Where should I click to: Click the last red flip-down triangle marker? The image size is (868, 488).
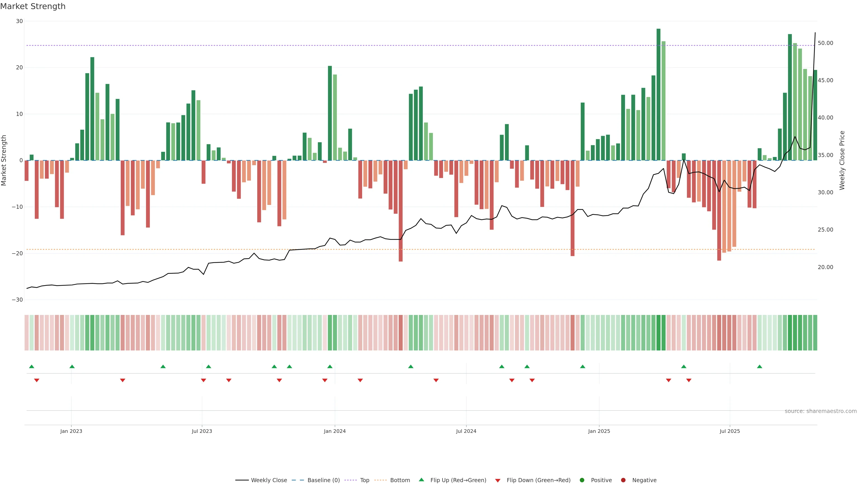689,380
